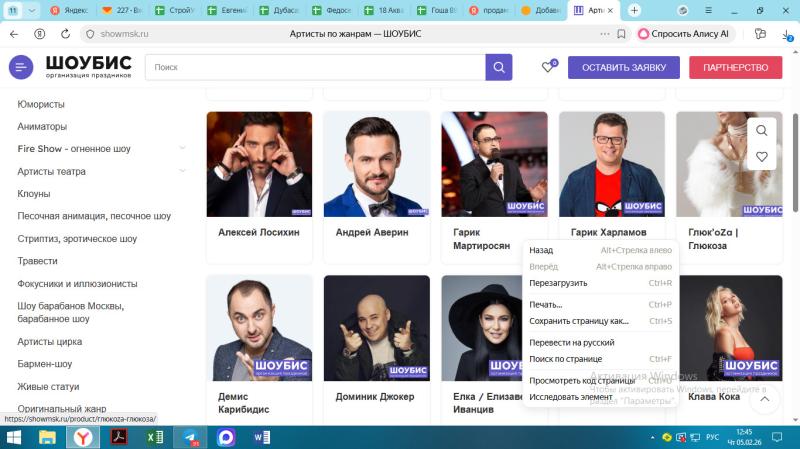Expand the tab list dropdown arrow
Screen dimensions: 800x449
click(32, 10)
